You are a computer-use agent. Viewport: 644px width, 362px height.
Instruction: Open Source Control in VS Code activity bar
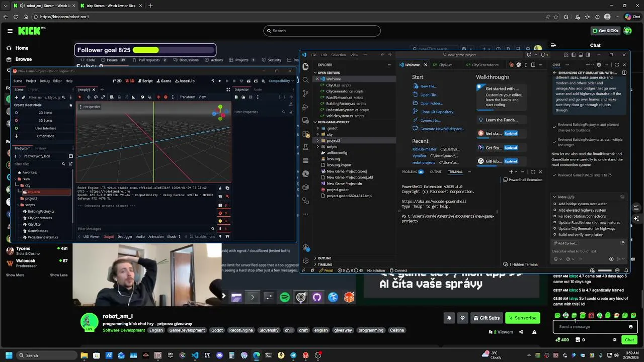click(305, 94)
